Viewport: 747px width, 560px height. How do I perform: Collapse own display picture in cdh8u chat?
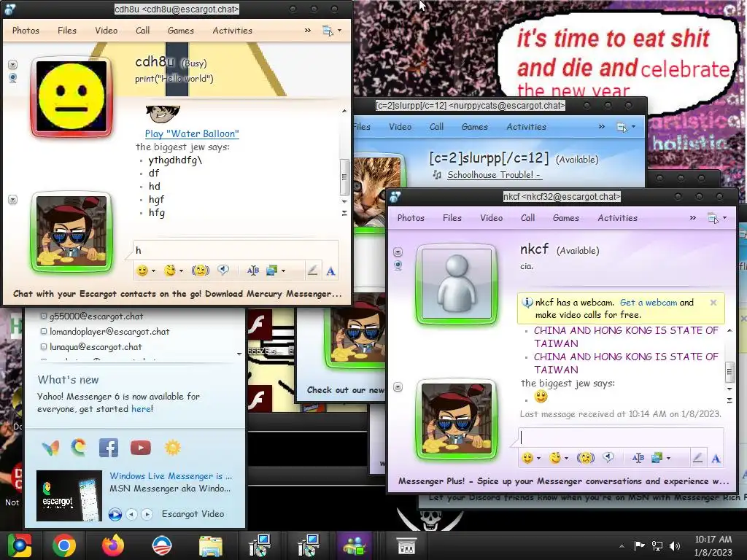[x=13, y=200]
